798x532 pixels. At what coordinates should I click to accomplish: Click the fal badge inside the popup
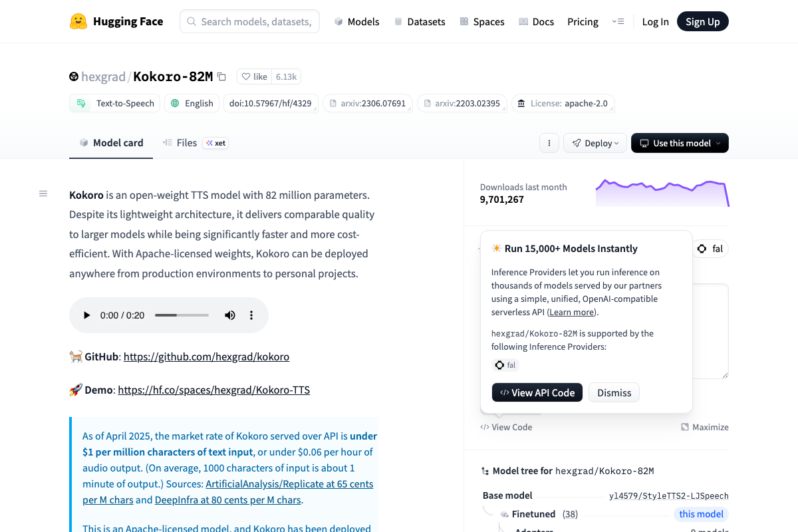pyautogui.click(x=505, y=365)
